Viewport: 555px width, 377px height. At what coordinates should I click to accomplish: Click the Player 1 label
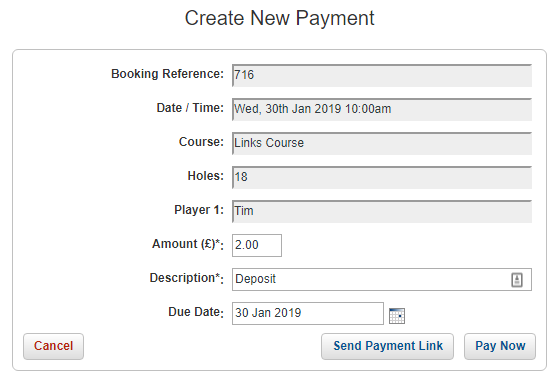pyautogui.click(x=199, y=210)
